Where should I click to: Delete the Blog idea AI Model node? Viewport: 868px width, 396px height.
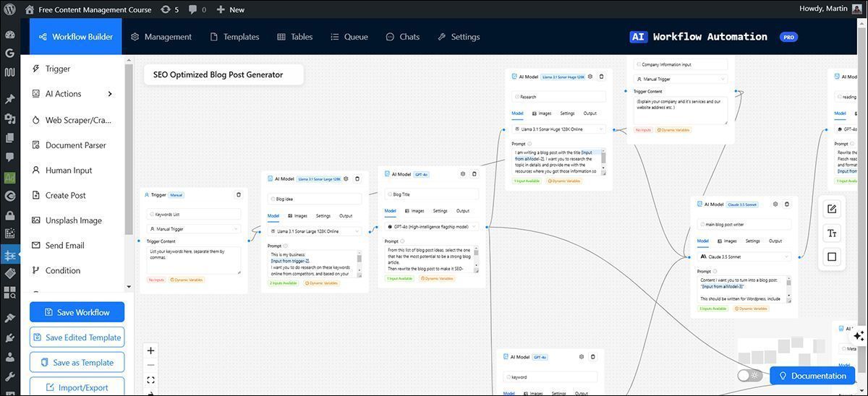point(357,178)
